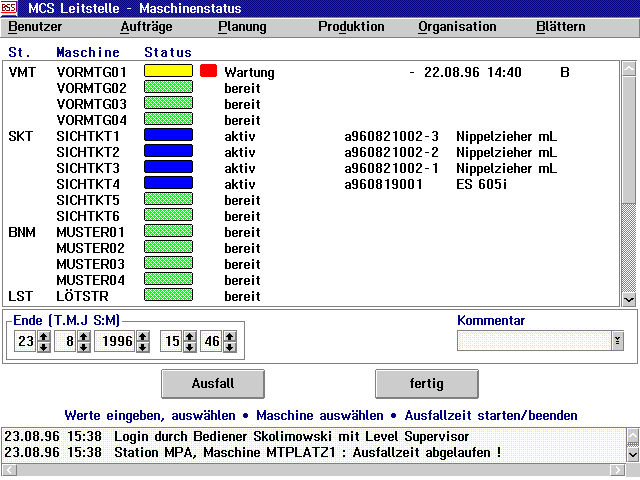This screenshot has height=480, width=640.
Task: Open the Aufträge menu
Action: coord(145,27)
